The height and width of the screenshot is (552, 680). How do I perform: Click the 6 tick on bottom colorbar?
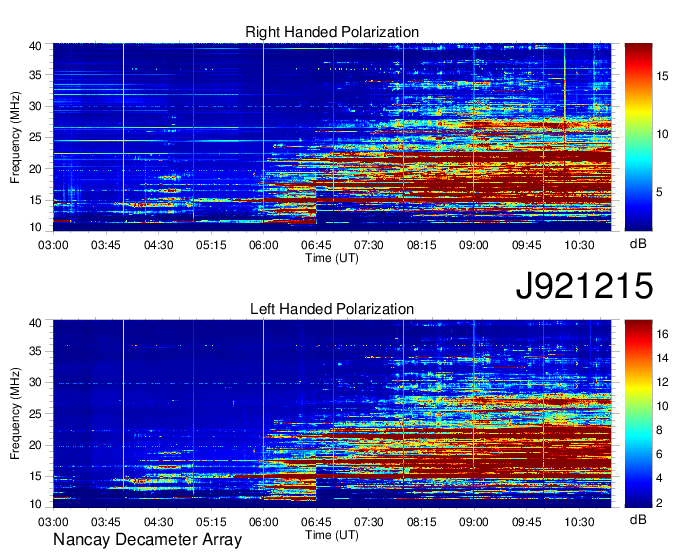pyautogui.click(x=659, y=454)
